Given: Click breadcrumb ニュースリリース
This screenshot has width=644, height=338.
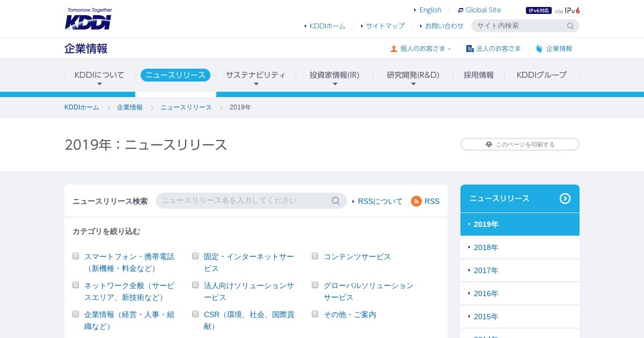Looking at the screenshot, I should (186, 107).
